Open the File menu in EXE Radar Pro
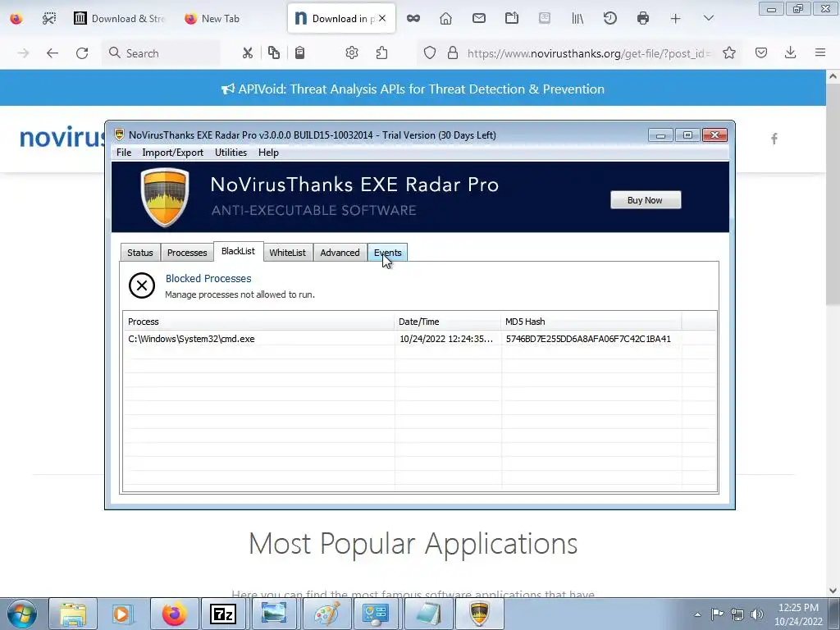Screen dimensions: 840x630 [124, 153]
